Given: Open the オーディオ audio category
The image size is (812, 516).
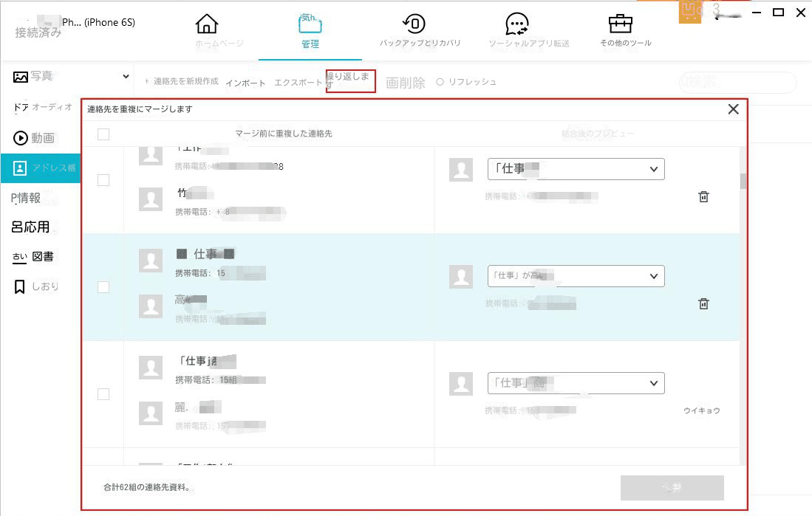Looking at the screenshot, I should tap(42, 107).
